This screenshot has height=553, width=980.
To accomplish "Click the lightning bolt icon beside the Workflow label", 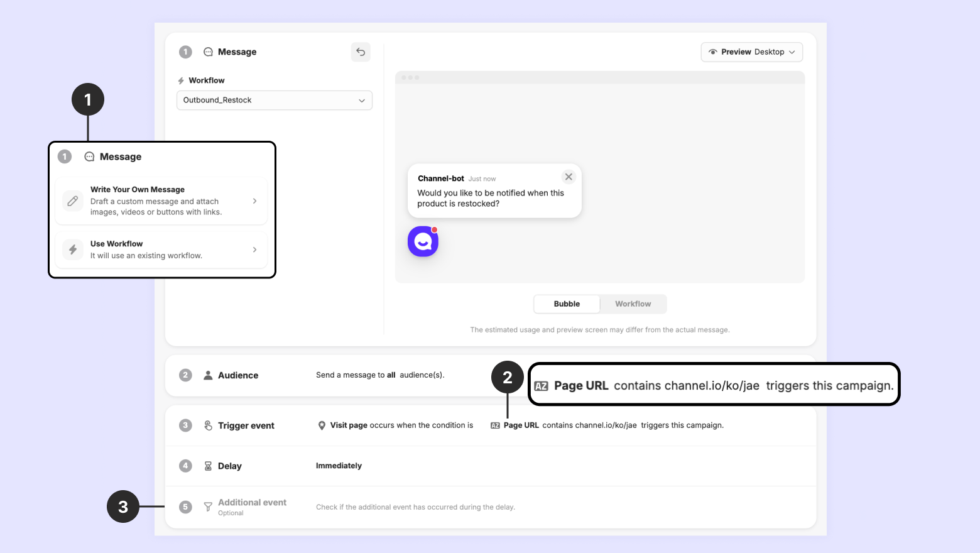I will pos(181,81).
